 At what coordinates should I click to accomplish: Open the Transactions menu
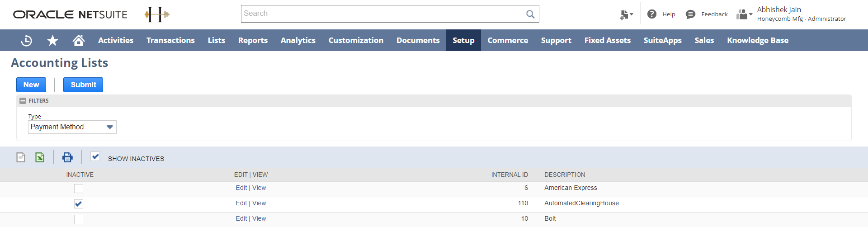pos(170,41)
